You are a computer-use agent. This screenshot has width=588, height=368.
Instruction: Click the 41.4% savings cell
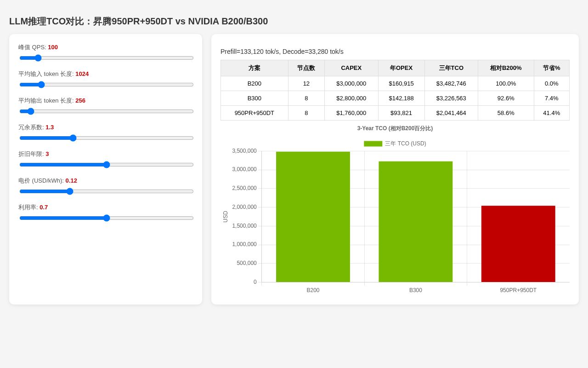click(552, 113)
